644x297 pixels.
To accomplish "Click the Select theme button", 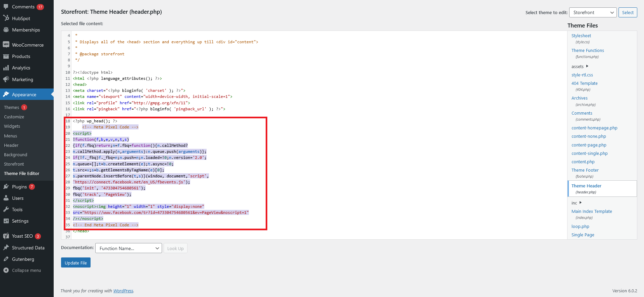I will [x=628, y=12].
